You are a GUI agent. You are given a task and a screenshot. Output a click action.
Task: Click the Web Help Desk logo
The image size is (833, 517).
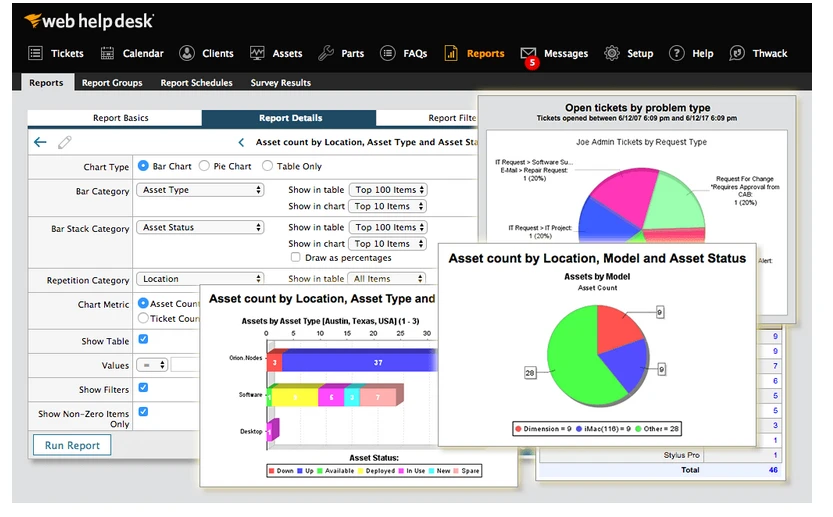tap(89, 21)
